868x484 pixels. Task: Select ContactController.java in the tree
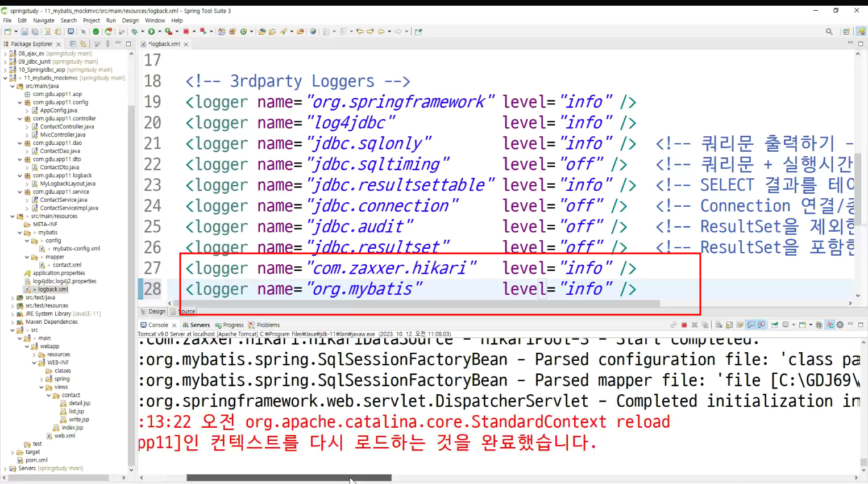click(67, 127)
